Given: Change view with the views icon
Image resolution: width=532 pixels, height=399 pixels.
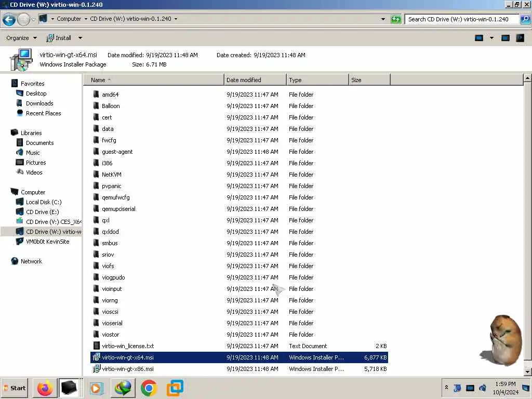Looking at the screenshot, I should tap(478, 38).
